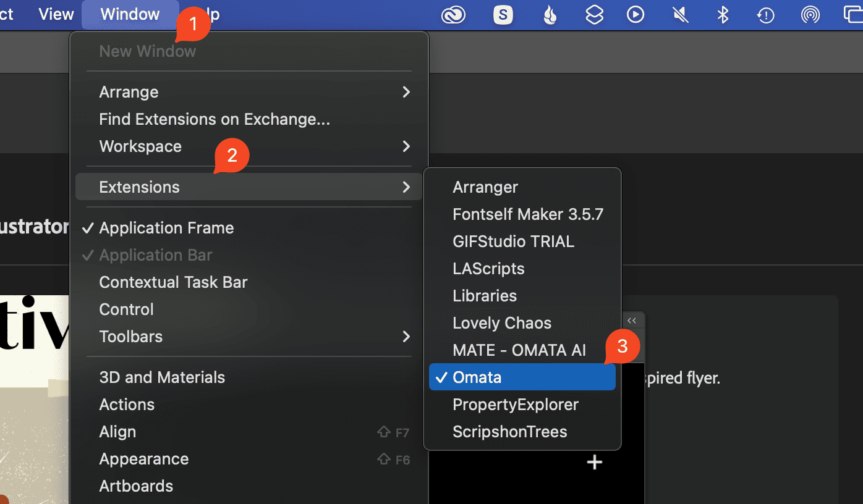863x504 pixels.
Task: Toggle Contextual Task Bar
Action: 249,282
